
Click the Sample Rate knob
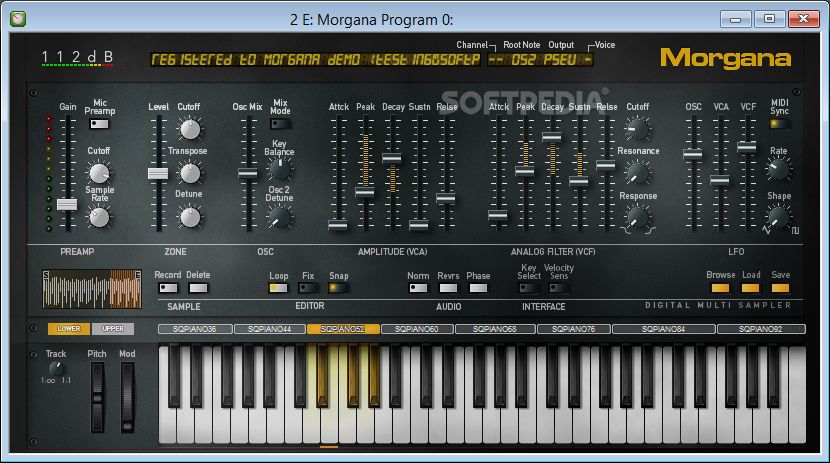(x=98, y=217)
